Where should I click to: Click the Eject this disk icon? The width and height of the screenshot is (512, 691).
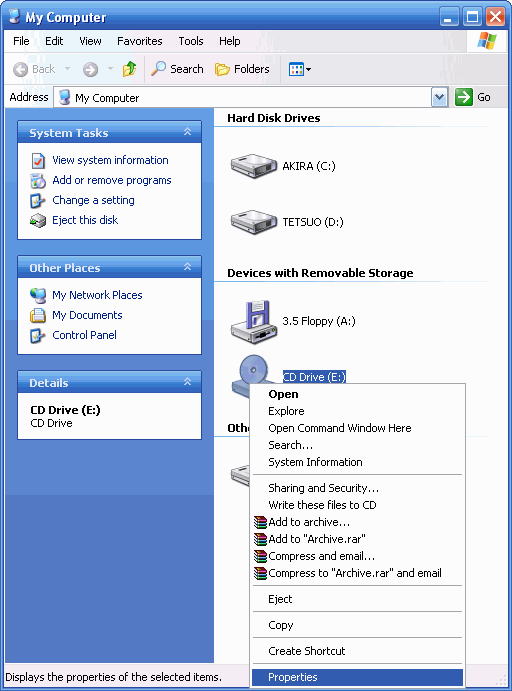click(38, 221)
